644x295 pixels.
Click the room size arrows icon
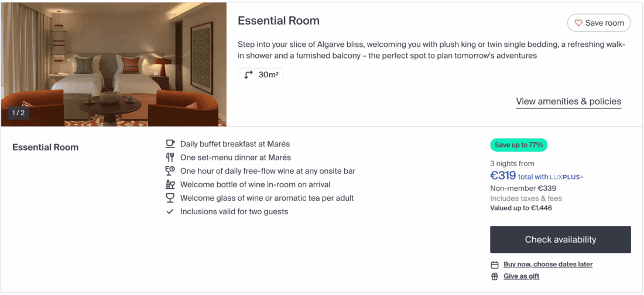(x=249, y=75)
